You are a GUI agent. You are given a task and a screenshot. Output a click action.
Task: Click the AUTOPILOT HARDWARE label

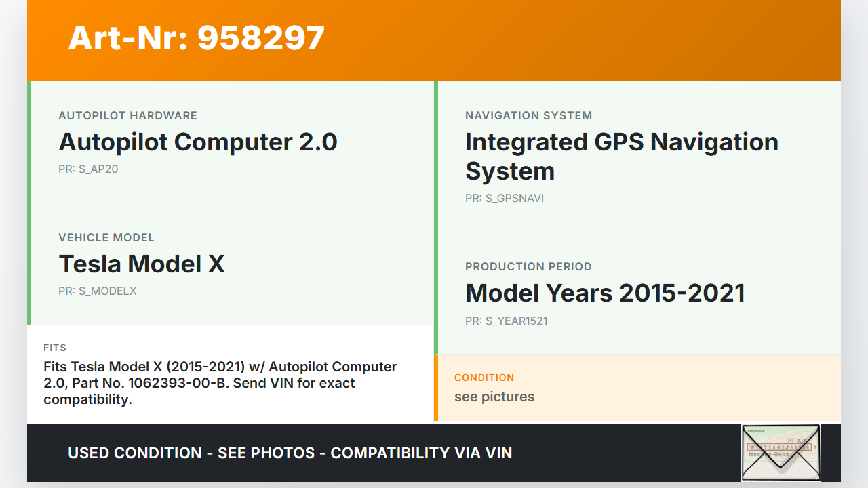point(127,115)
